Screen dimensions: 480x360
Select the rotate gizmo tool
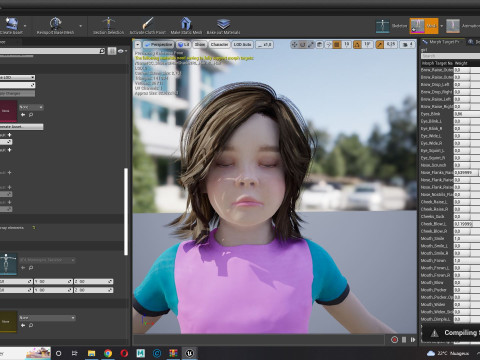point(303,44)
